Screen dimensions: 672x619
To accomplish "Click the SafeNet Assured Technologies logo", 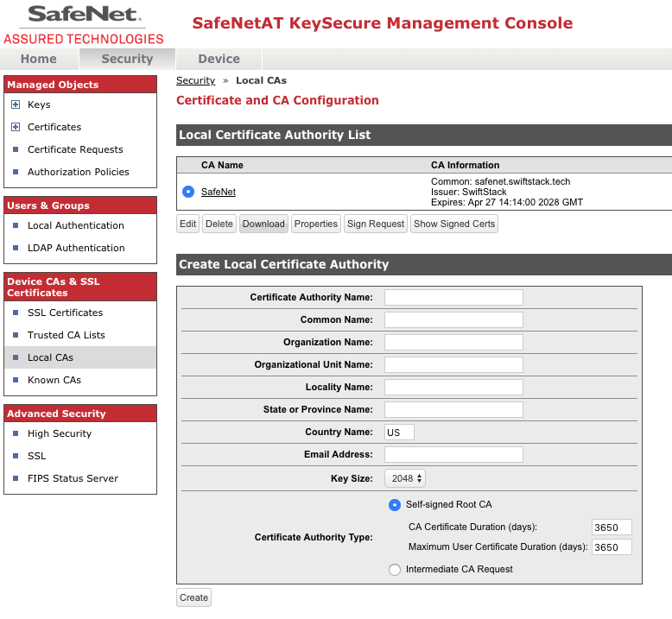I will click(x=84, y=25).
